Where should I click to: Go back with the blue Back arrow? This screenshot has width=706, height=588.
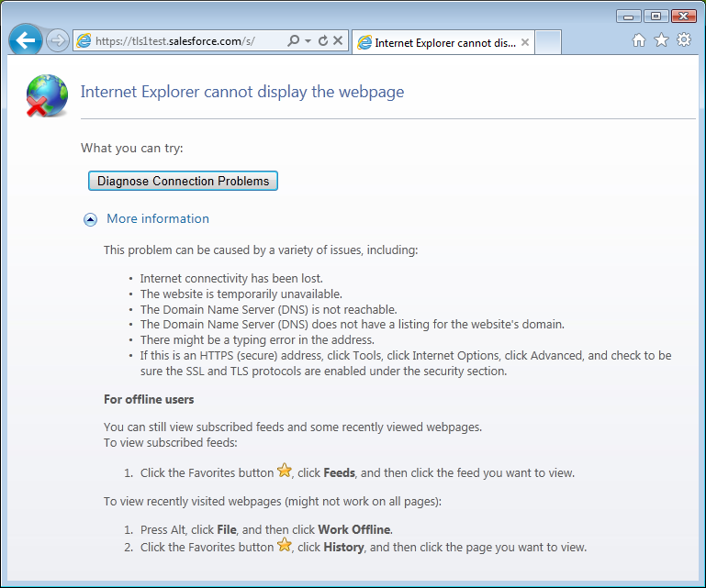(25, 40)
